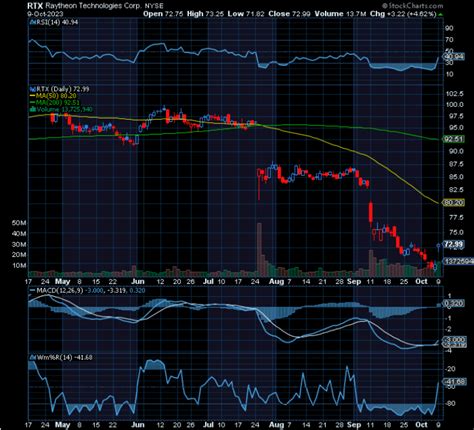This screenshot has height=430, width=474.
Task: Click the High 73.25 value
Action: (205, 14)
